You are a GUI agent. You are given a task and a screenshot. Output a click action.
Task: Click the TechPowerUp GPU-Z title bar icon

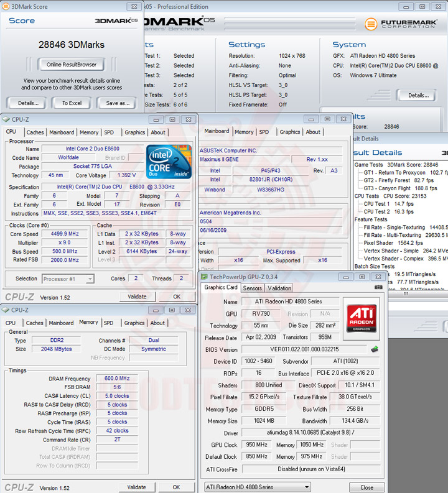pos(204,277)
